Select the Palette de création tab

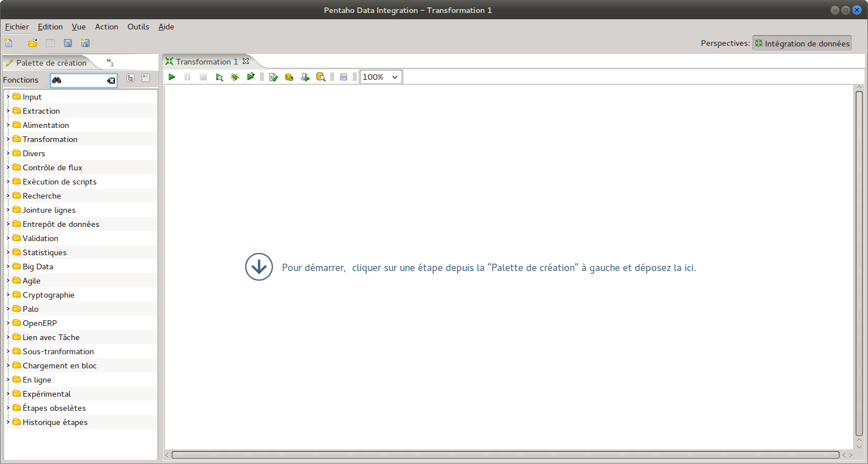tap(51, 63)
